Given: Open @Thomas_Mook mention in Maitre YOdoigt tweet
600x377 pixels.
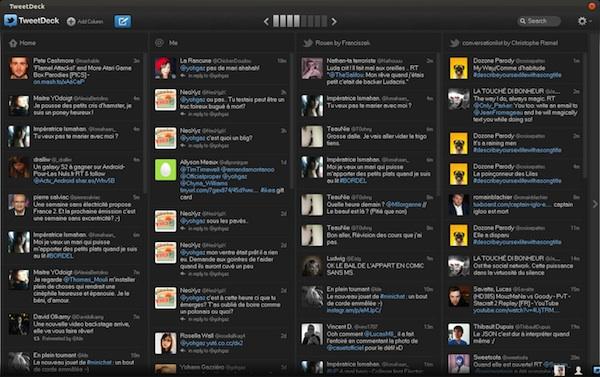Looking at the screenshot, I should point(85,280).
